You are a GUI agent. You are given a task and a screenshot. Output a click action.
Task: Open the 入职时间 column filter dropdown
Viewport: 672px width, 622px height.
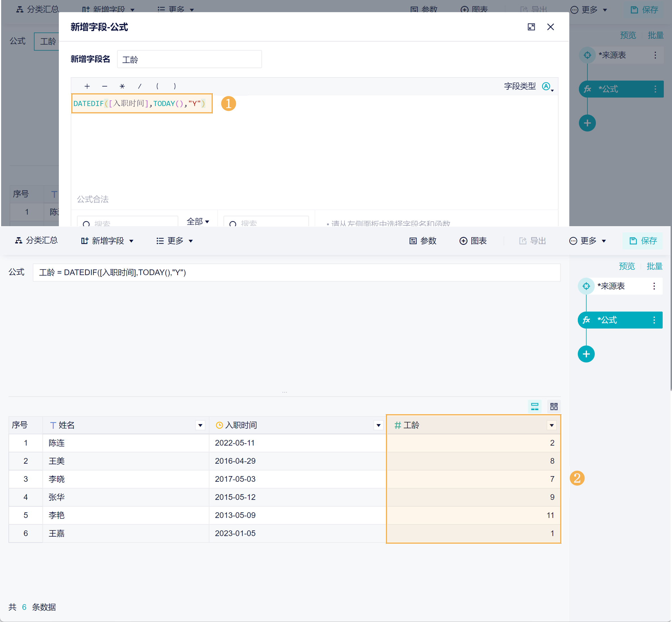pos(378,425)
